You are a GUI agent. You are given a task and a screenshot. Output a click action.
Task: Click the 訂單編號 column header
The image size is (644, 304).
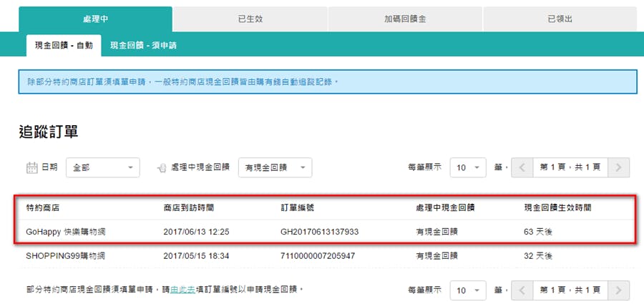[298, 208]
